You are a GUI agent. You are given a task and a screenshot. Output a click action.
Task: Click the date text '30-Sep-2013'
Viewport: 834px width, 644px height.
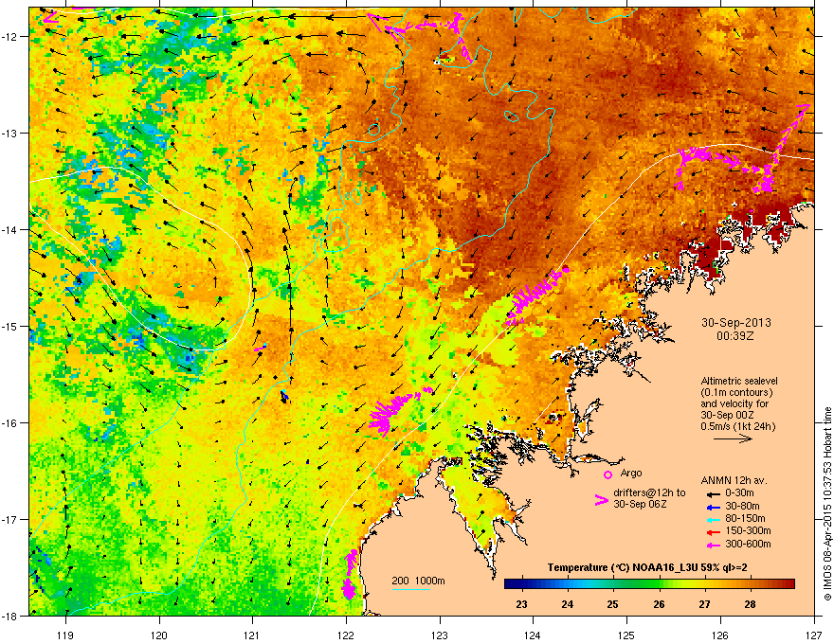pyautogui.click(x=736, y=323)
